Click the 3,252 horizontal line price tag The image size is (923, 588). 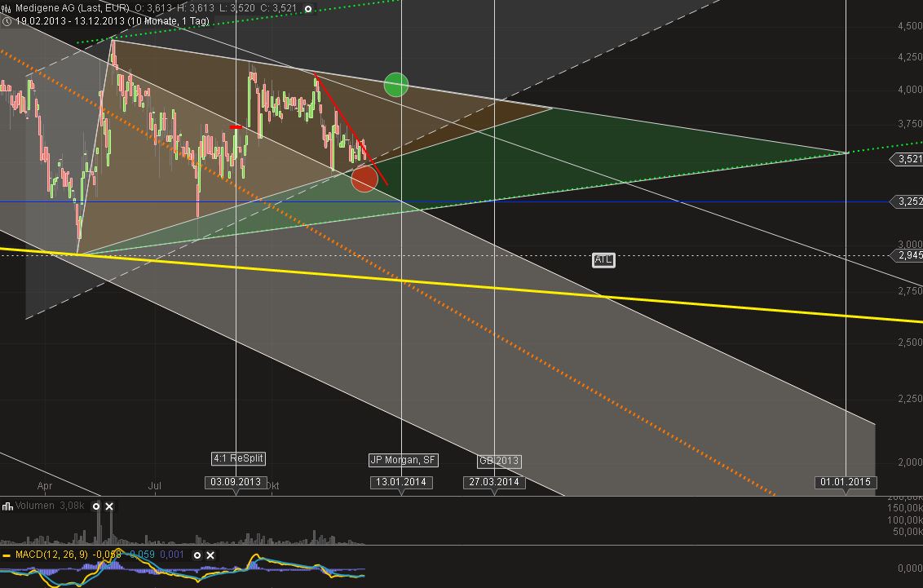tap(908, 201)
